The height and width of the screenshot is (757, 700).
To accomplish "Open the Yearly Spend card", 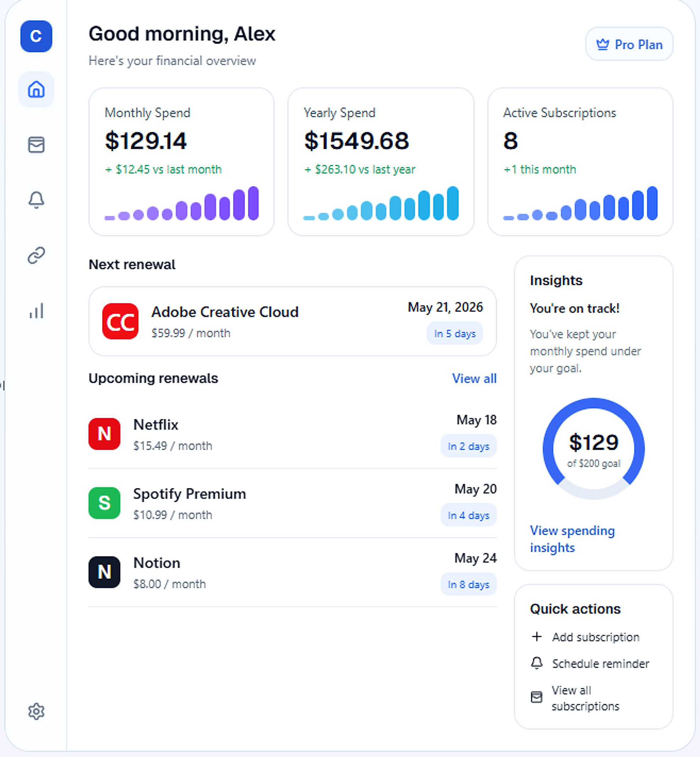I will (x=381, y=162).
